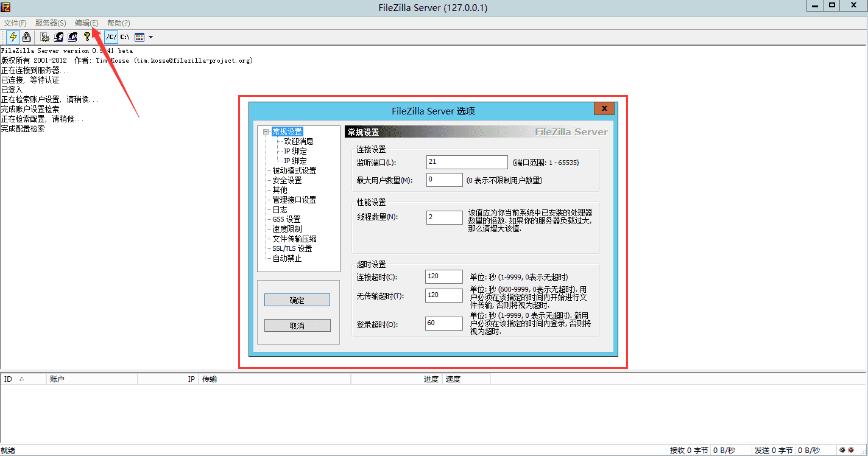This screenshot has width=868, height=456.
Task: Open the 服务器(S) menu
Action: [51, 23]
